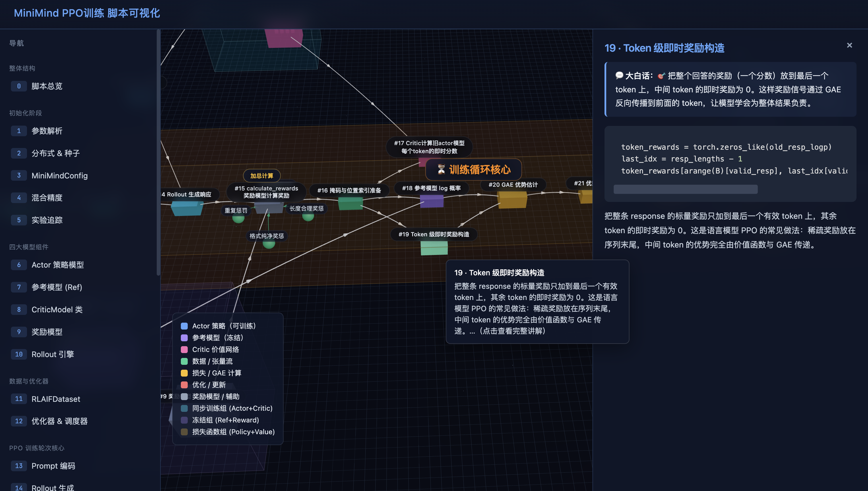Click the 训练循环核心 group label

pos(474,169)
